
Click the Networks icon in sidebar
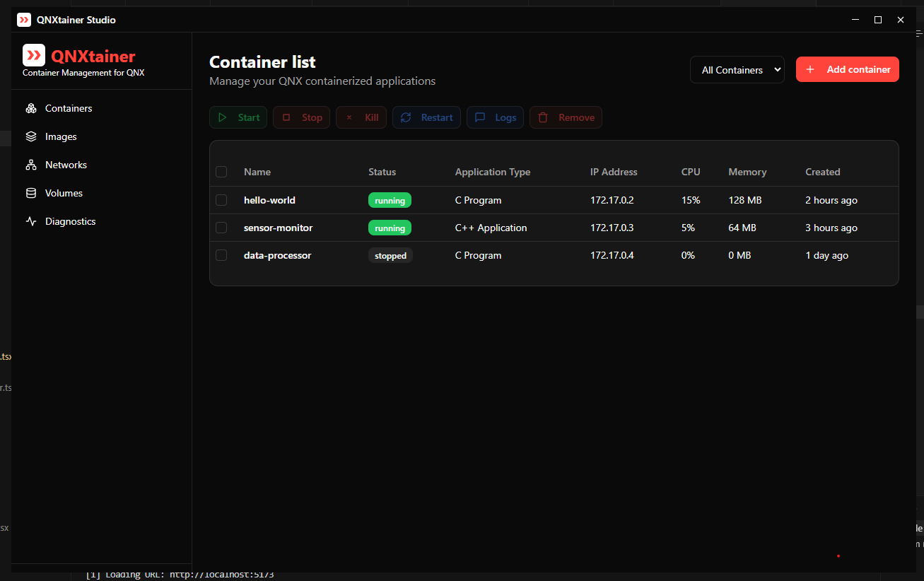pyautogui.click(x=31, y=165)
